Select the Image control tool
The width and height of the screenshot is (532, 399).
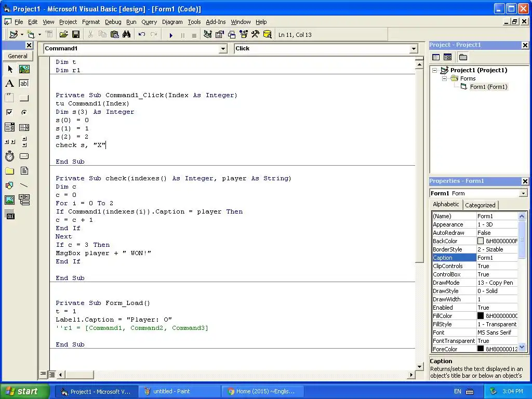point(10,200)
